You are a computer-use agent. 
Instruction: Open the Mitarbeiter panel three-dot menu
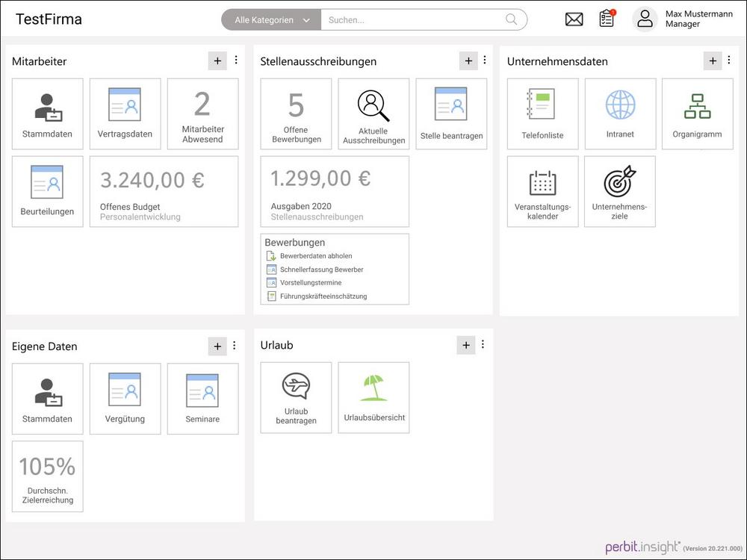tap(236, 60)
